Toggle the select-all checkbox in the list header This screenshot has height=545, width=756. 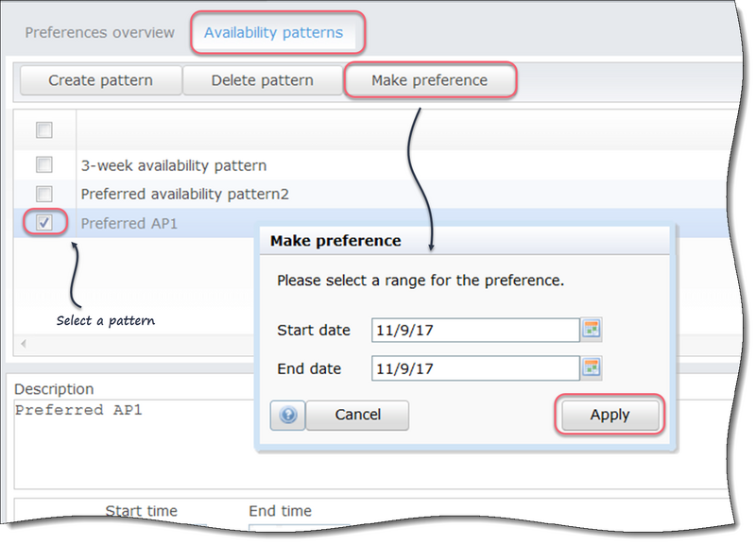click(43, 130)
